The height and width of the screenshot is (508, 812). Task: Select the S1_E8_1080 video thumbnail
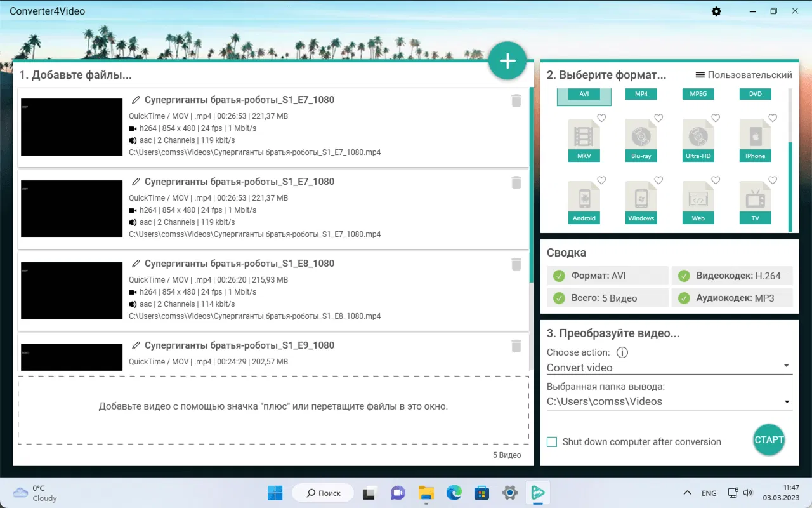72,291
